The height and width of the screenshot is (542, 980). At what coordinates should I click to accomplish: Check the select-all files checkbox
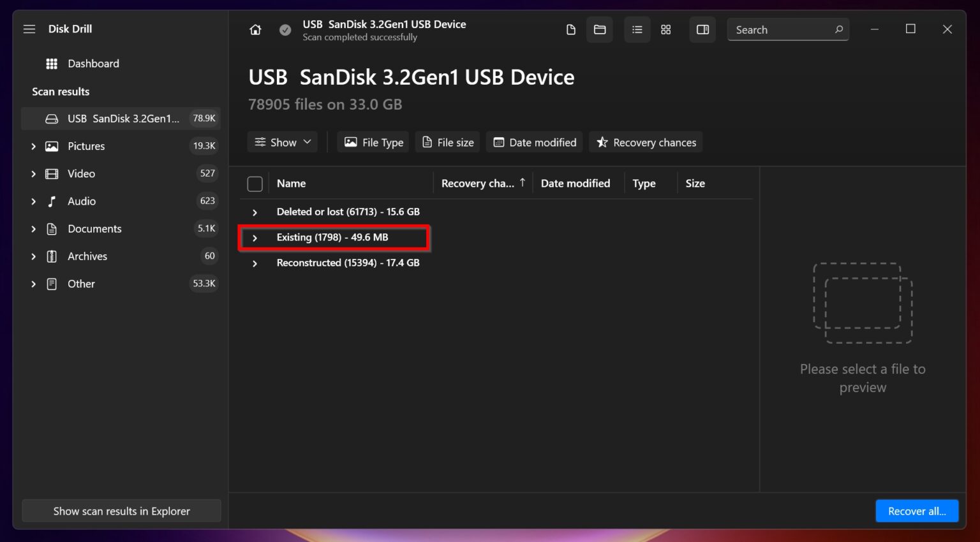click(x=255, y=183)
